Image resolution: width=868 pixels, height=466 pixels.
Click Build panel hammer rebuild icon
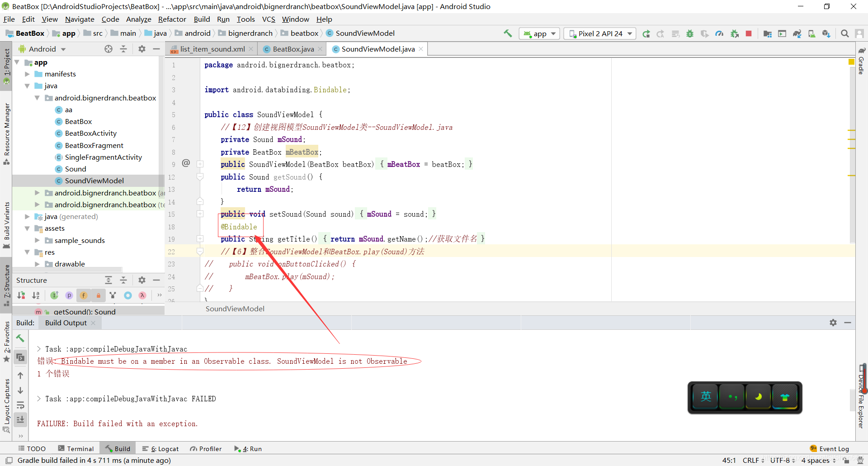point(20,338)
